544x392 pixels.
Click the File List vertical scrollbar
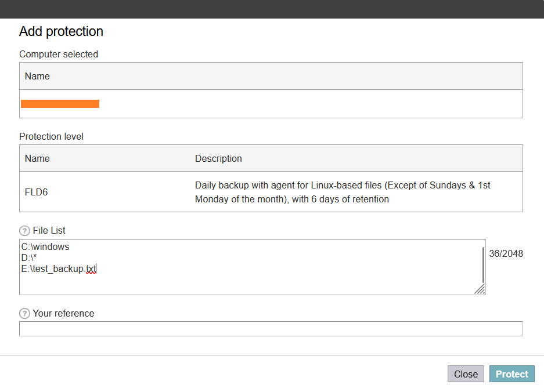coord(483,265)
